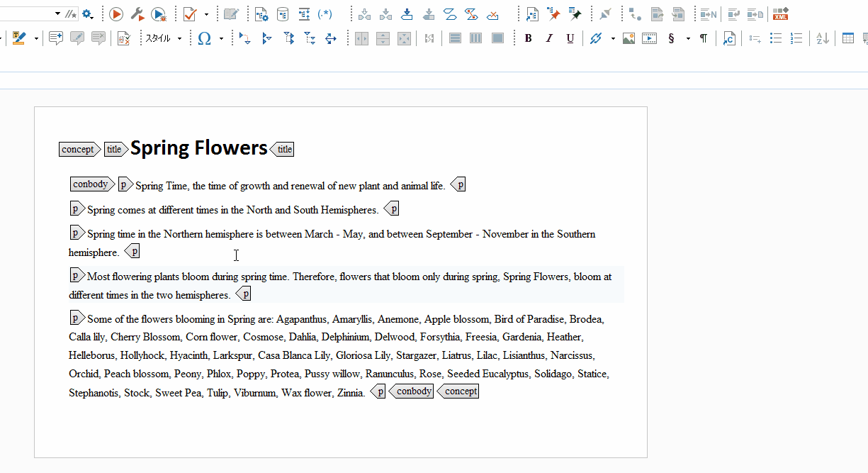Open Configure Transformation Scenarios wrench icon
868x473 pixels.
[138, 14]
